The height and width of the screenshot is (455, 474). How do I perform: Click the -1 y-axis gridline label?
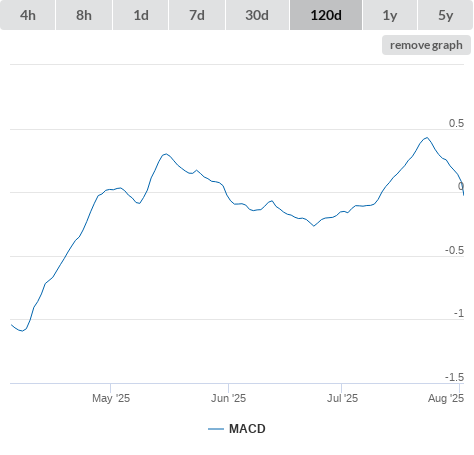coord(459,313)
